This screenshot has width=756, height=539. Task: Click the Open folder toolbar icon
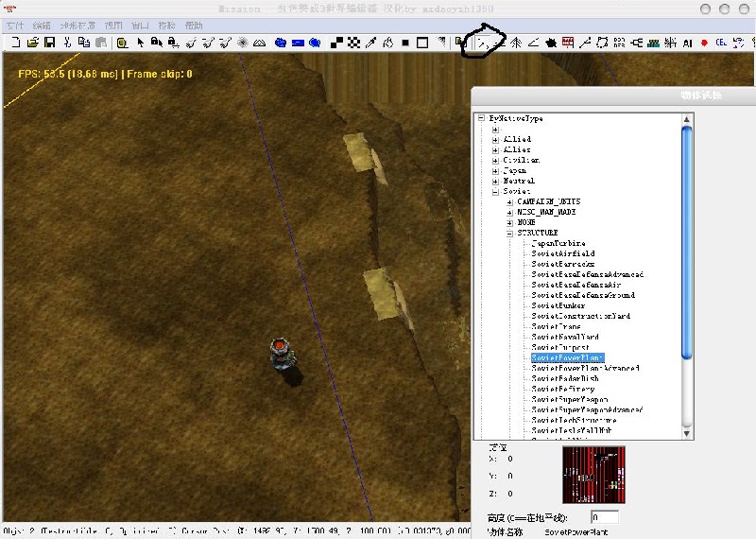(x=33, y=43)
